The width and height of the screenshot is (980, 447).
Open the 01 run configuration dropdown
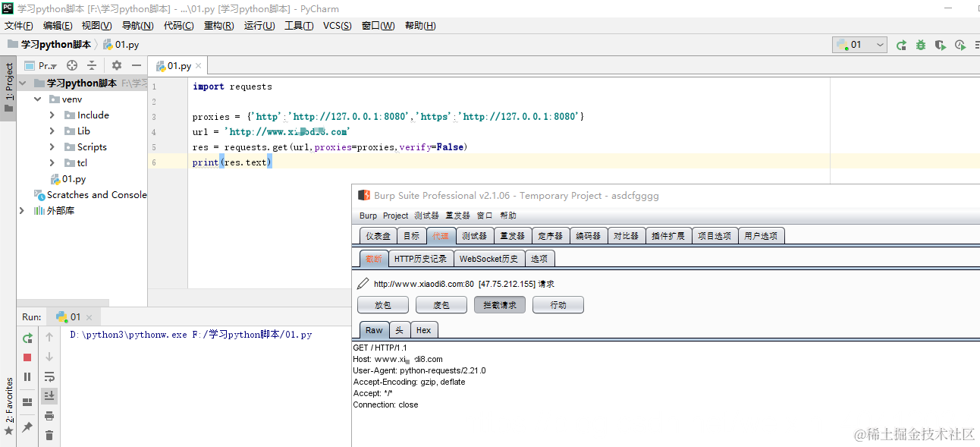coord(860,45)
